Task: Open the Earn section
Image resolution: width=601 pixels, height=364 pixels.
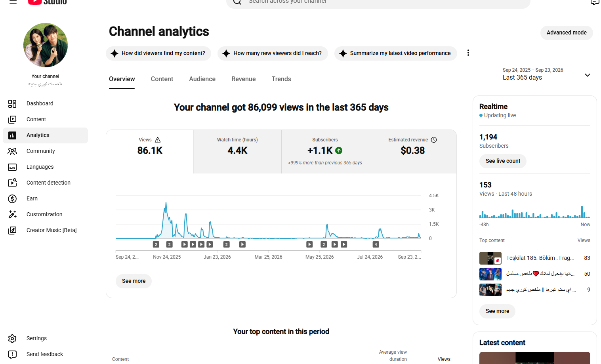Action: point(45,198)
